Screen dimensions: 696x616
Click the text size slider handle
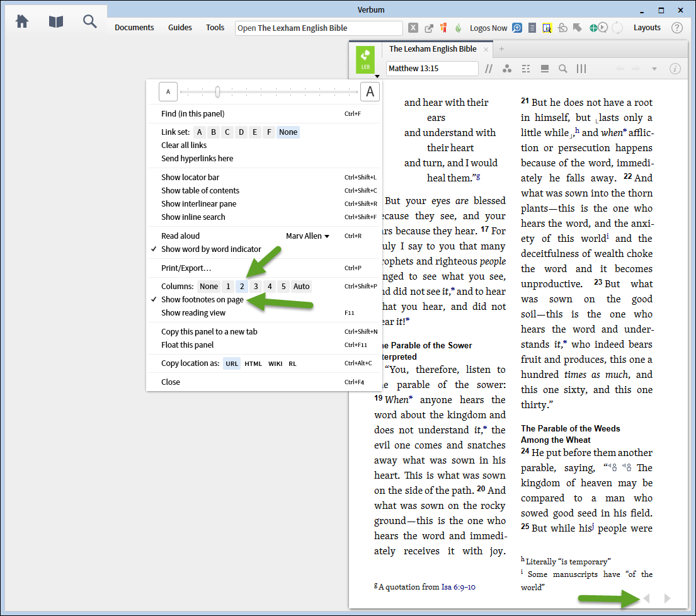click(x=217, y=92)
